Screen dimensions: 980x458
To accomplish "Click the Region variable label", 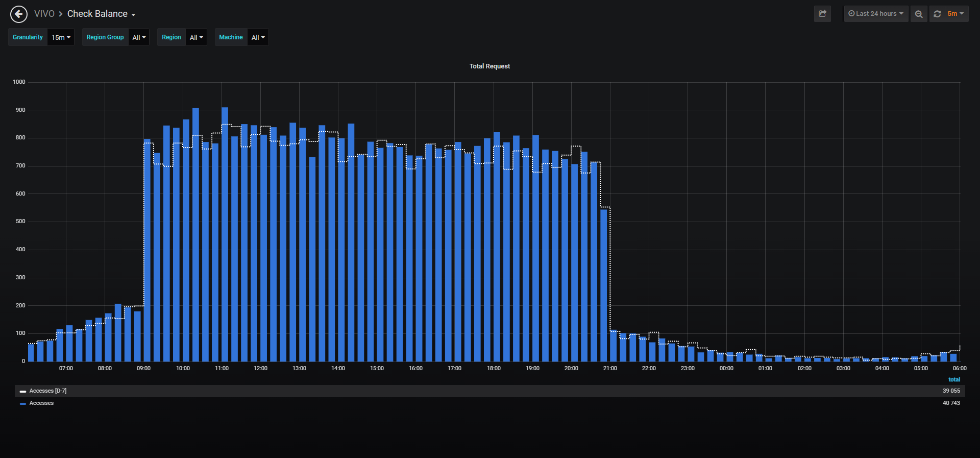I will (171, 37).
